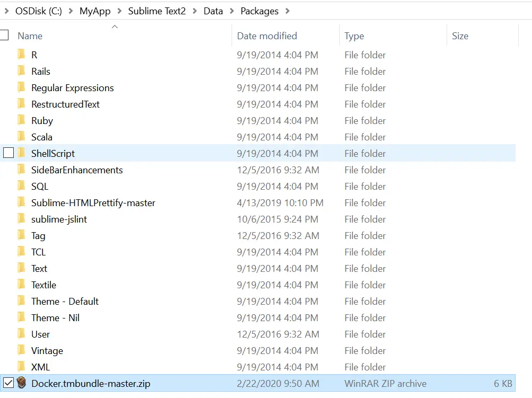Viewport: 532px width, 398px height.
Task: Click the Textile folder icon
Action: point(21,285)
